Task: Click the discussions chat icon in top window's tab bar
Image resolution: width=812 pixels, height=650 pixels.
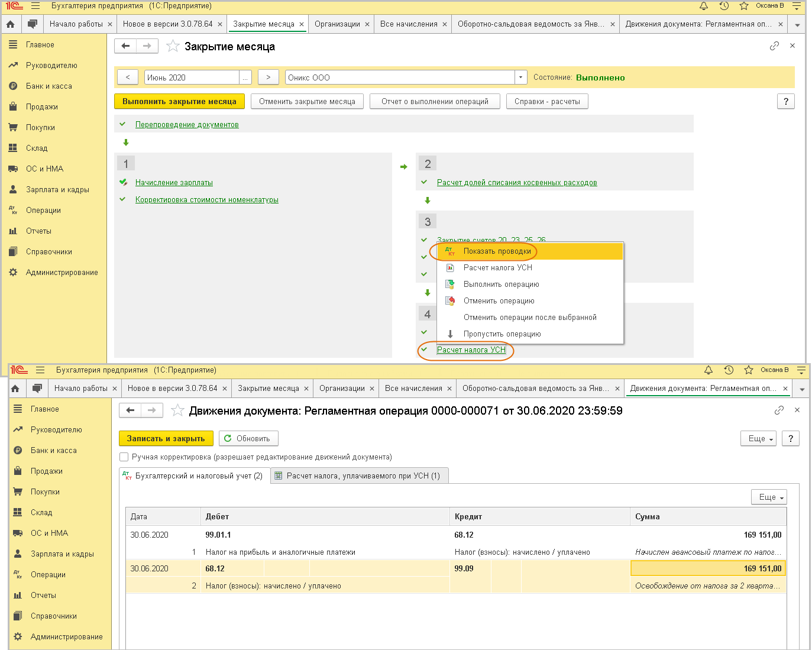Action: [x=33, y=24]
